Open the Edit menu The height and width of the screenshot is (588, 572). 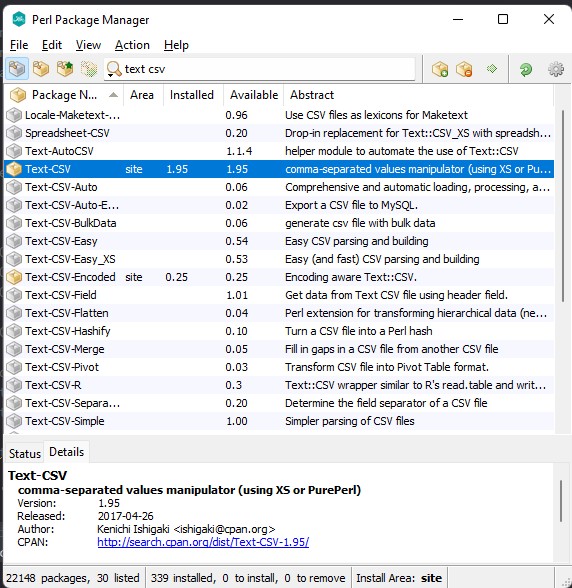pyautogui.click(x=52, y=45)
